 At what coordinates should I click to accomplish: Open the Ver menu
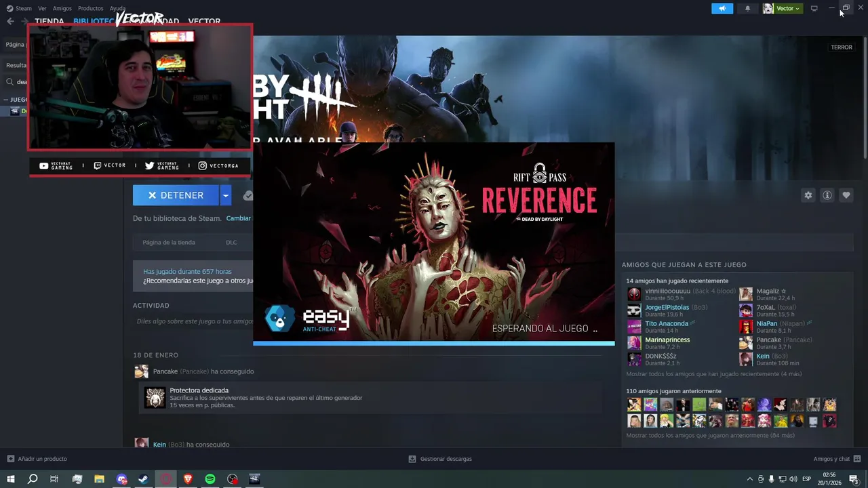click(x=43, y=8)
